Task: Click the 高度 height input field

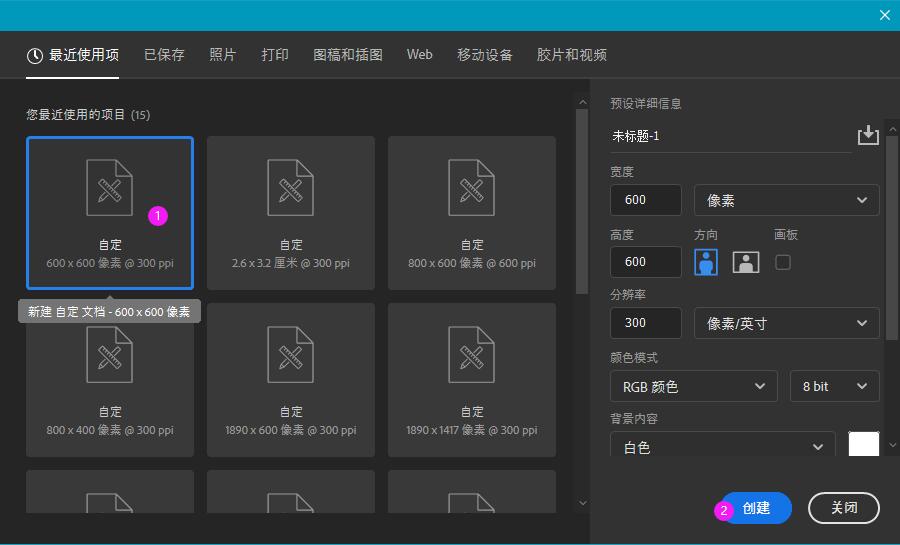Action: point(646,262)
